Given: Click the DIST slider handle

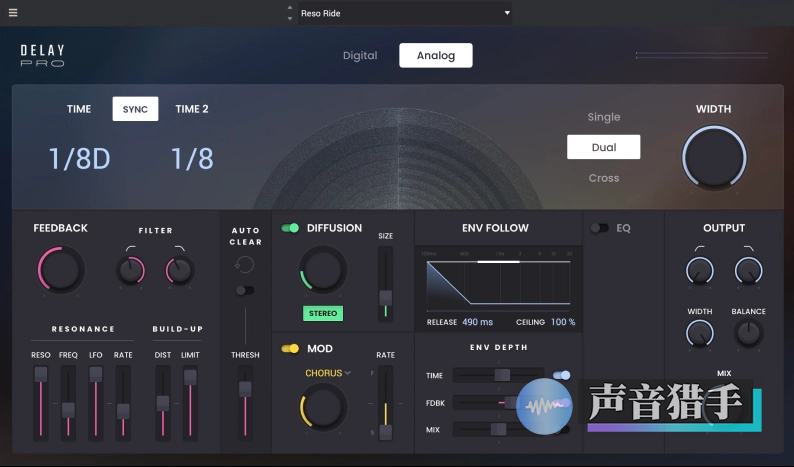Looking at the screenshot, I should click(163, 403).
